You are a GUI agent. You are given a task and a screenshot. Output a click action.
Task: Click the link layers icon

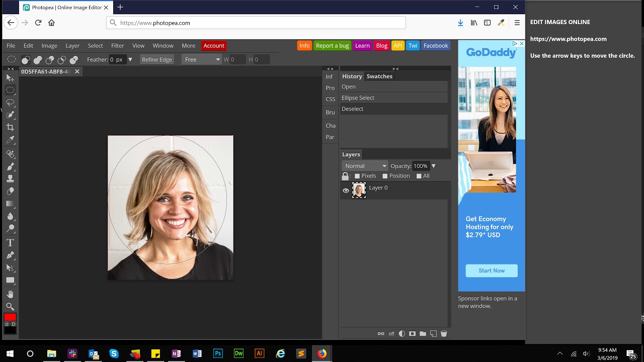coord(381,334)
